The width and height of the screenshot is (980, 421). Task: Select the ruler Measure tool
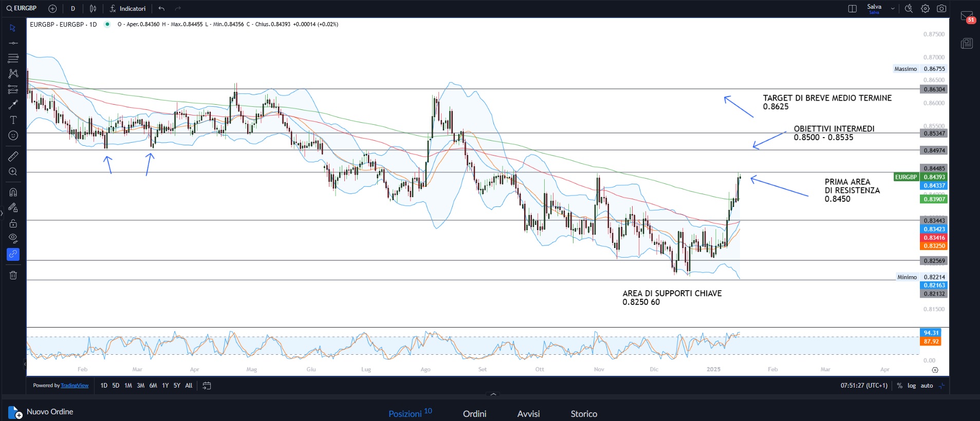point(13,156)
